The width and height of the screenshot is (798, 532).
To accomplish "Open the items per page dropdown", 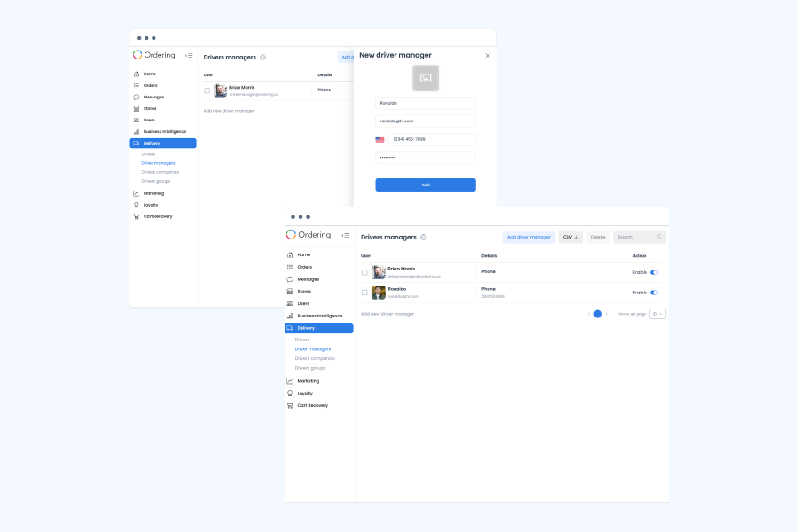I will (656, 313).
